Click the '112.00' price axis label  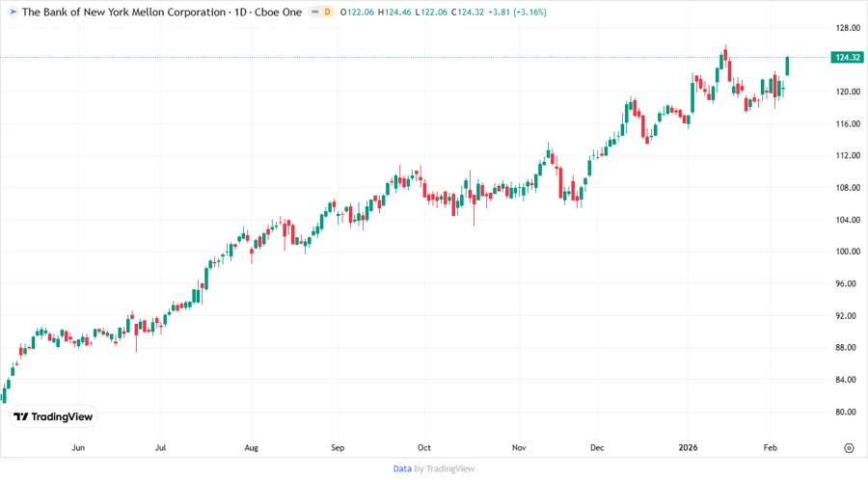coord(848,155)
